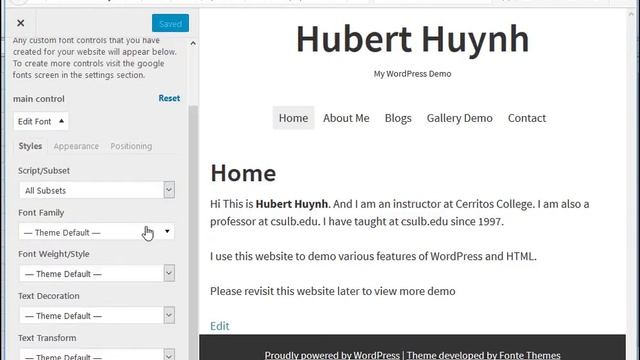This screenshot has height=360, width=640.
Task: Click the My WordPress Demo tagline
Action: click(412, 74)
